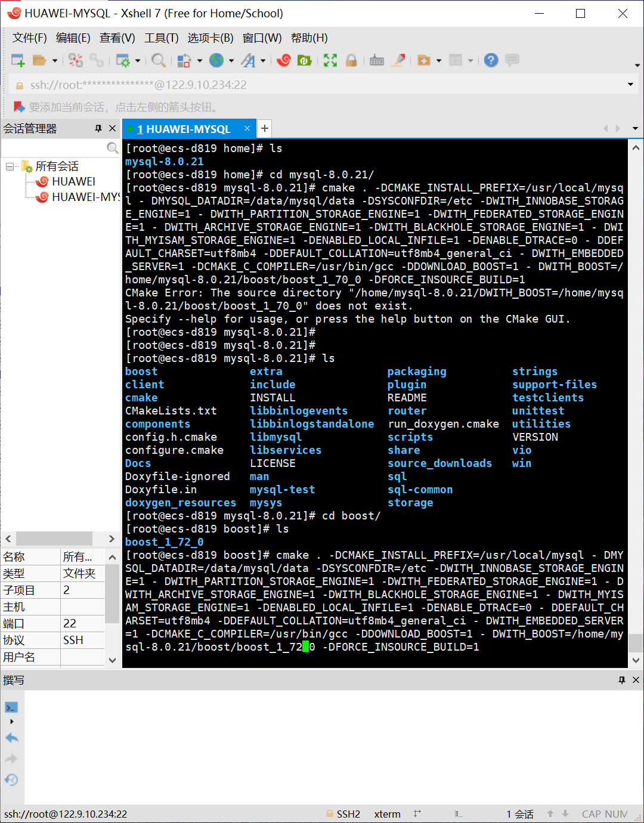The width and height of the screenshot is (644, 823).
Task: Open address bar history dropdown arrow
Action: (630, 85)
